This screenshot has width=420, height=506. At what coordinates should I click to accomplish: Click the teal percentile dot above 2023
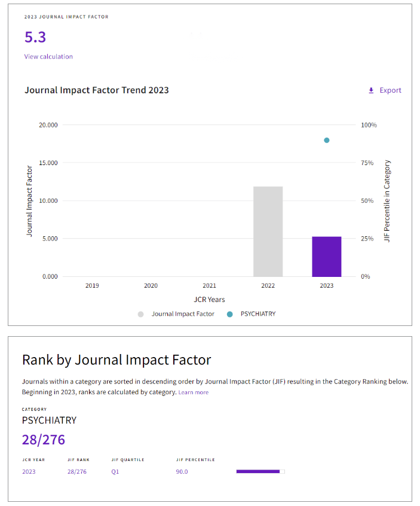click(x=326, y=141)
